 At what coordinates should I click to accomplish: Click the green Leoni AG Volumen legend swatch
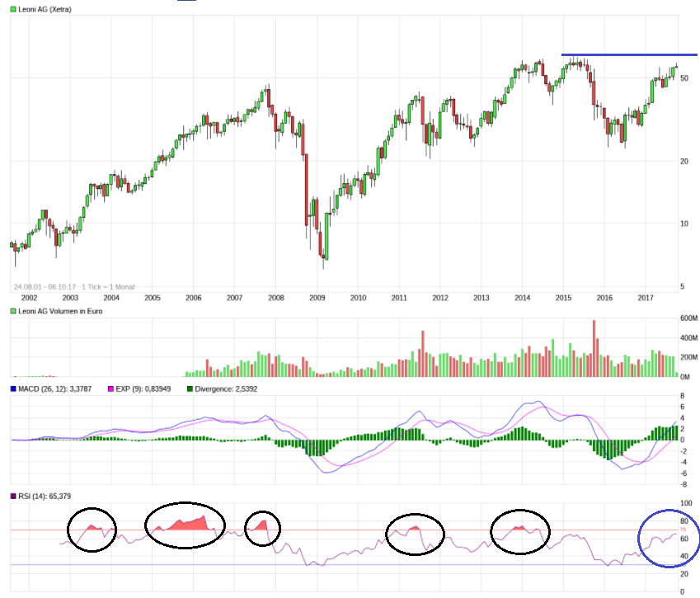click(x=13, y=311)
